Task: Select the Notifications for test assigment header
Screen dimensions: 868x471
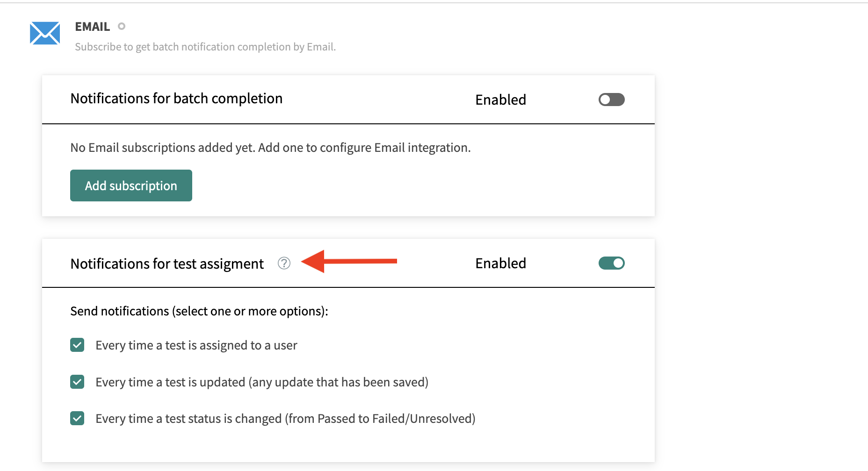Action: (167, 263)
